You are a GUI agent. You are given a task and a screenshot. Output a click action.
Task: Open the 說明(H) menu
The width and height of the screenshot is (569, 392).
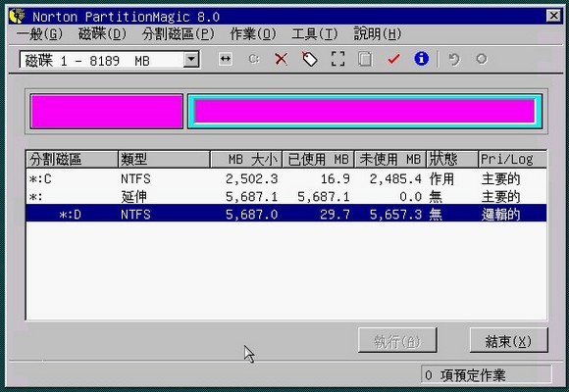click(x=378, y=34)
